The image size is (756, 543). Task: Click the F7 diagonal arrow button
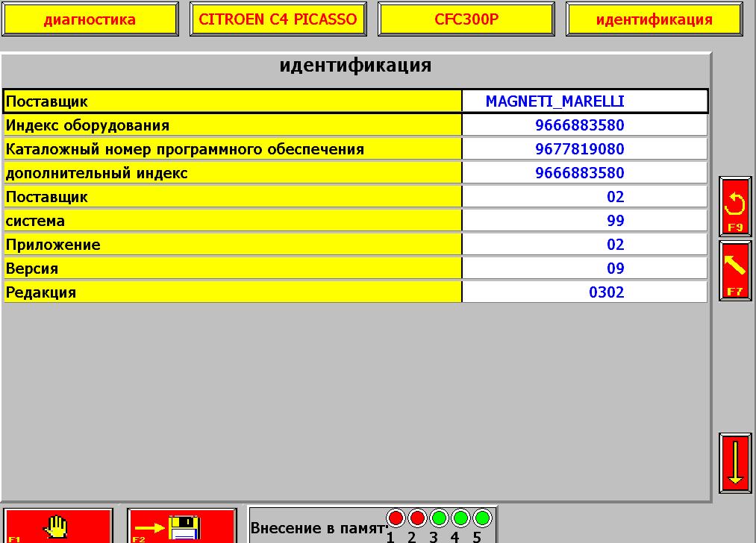735,271
